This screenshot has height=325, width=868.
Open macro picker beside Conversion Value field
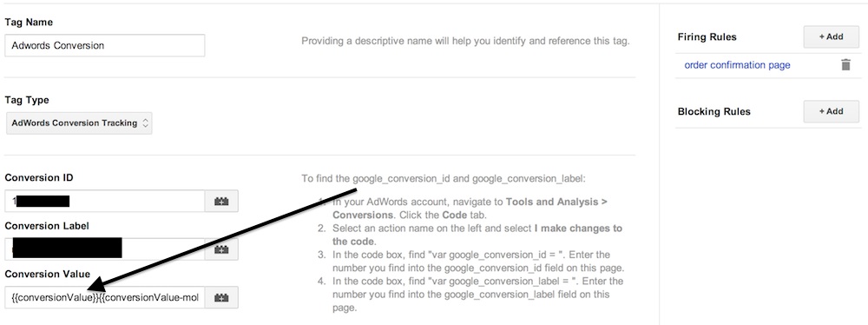[221, 297]
